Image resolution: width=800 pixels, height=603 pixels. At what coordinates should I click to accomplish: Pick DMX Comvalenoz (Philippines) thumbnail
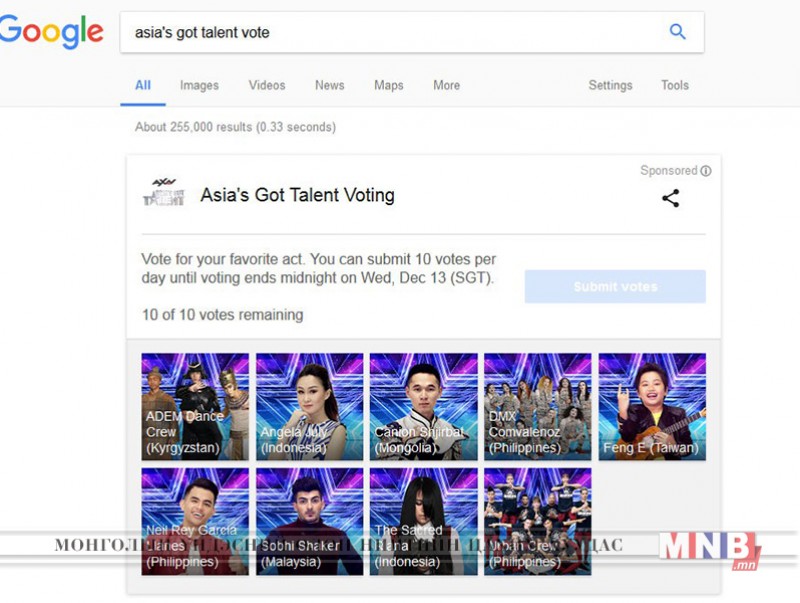click(538, 407)
